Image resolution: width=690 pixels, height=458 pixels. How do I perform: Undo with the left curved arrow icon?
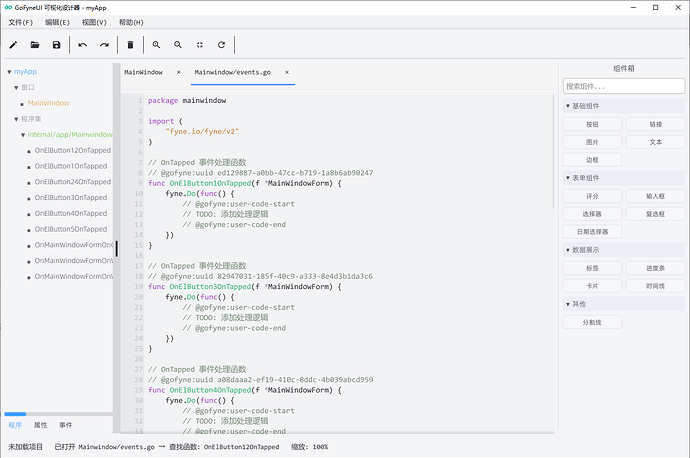(82, 45)
